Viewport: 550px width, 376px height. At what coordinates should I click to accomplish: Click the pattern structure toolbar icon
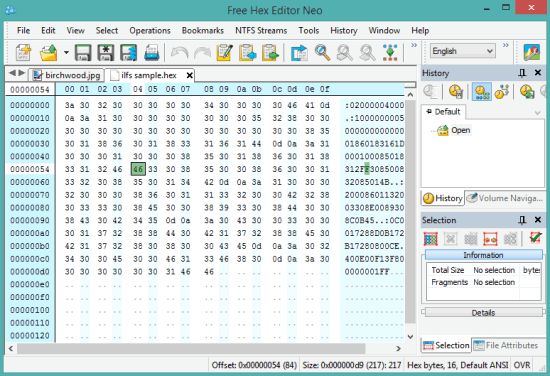point(390,52)
